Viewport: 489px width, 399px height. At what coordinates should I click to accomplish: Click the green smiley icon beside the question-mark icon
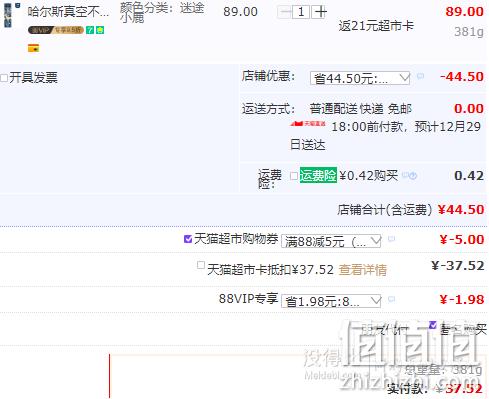[x=100, y=30]
